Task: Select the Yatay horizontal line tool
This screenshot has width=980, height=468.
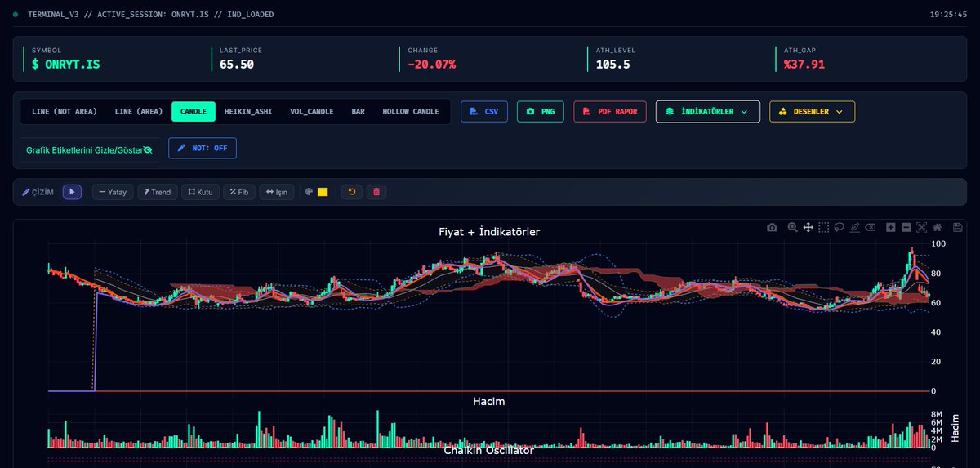Action: click(x=113, y=192)
